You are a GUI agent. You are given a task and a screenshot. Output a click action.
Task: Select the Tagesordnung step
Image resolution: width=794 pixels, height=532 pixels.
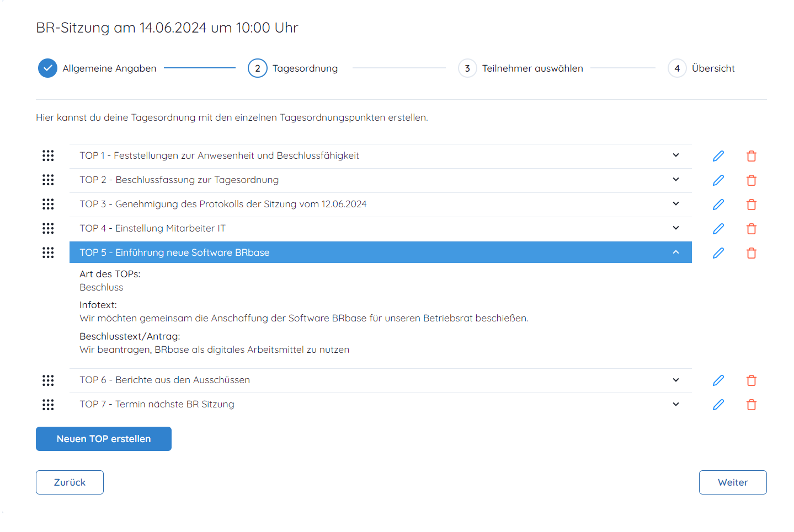305,68
